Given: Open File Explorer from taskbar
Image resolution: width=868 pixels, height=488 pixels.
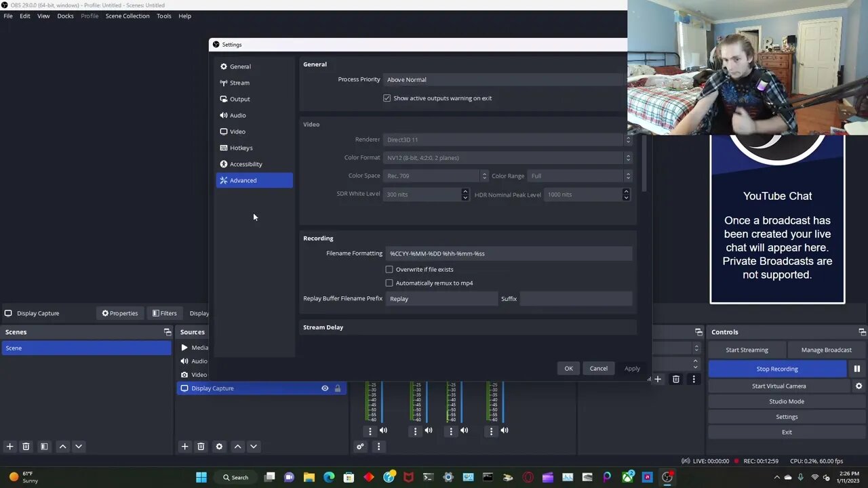Looking at the screenshot, I should click(309, 477).
